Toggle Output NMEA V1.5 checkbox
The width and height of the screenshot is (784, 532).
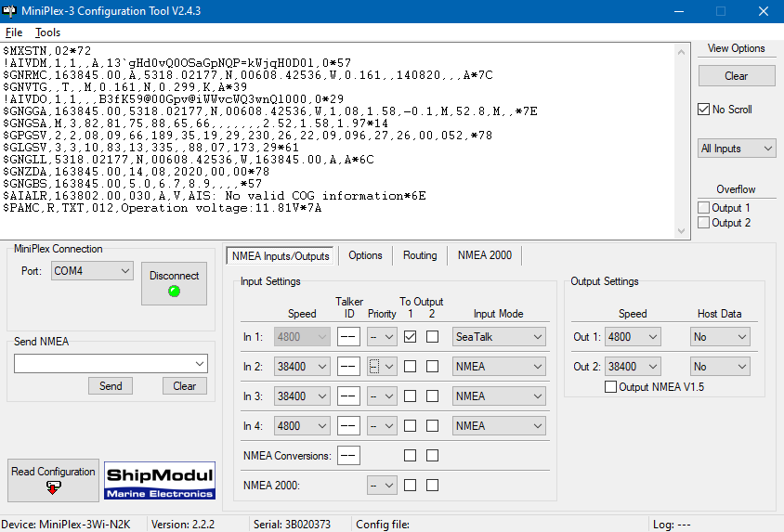click(x=654, y=386)
